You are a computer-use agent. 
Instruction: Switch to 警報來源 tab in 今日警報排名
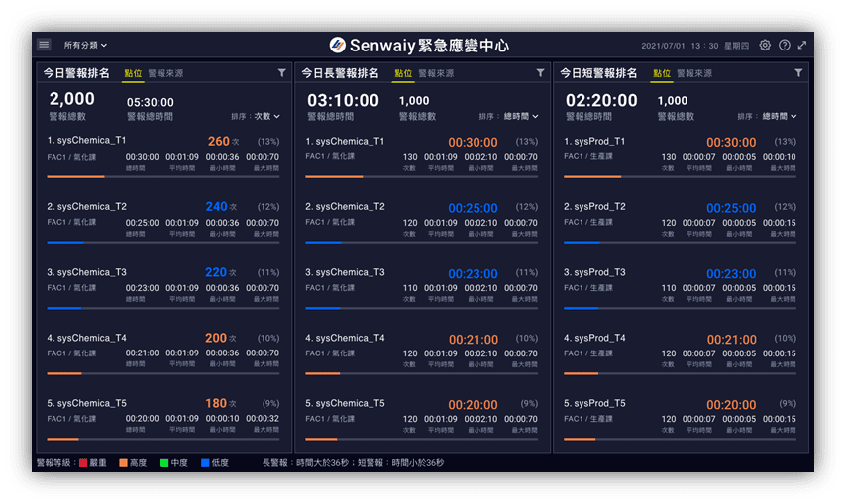coord(165,73)
